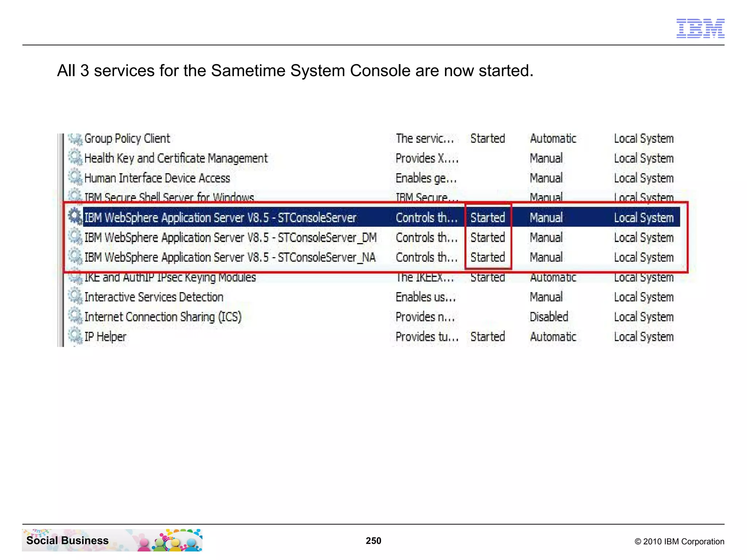This screenshot has height=560, width=747.
Task: Click gear icon for Health Key and Certificate Management
Action: tap(76, 158)
